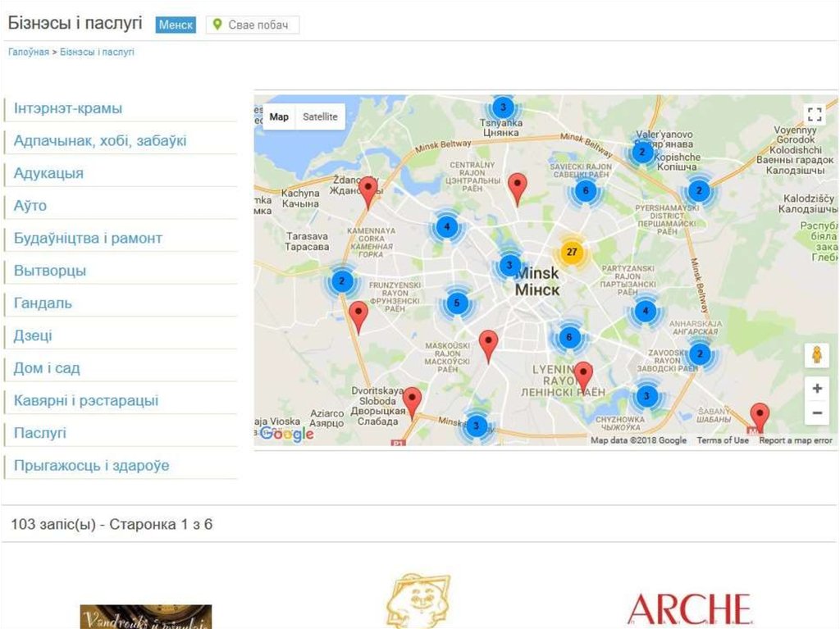
Task: Open the Менск city selector
Action: [176, 25]
